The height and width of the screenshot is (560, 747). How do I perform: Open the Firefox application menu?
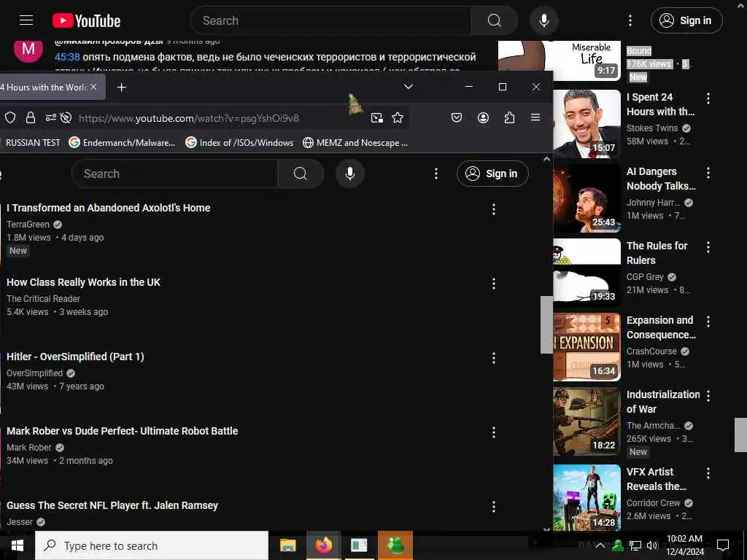coord(535,117)
